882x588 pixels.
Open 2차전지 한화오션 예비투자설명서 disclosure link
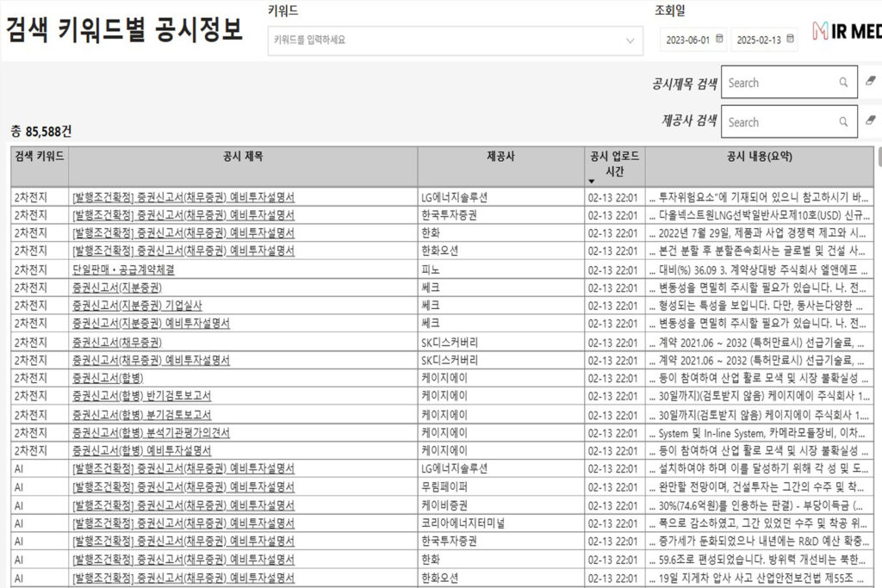click(x=183, y=251)
